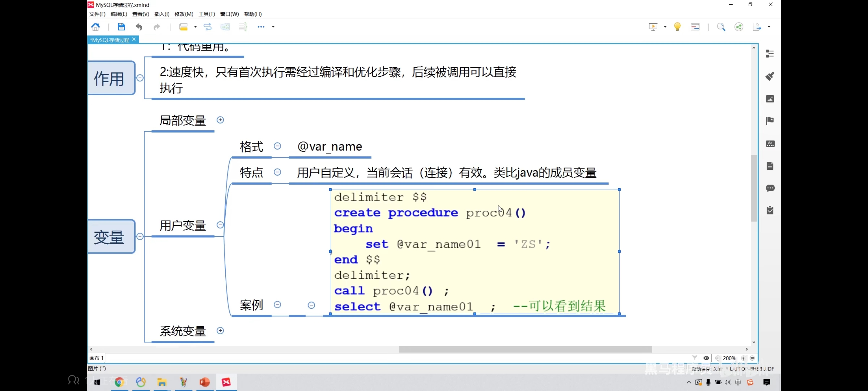Collapse the 格式 subtopic

click(x=277, y=146)
